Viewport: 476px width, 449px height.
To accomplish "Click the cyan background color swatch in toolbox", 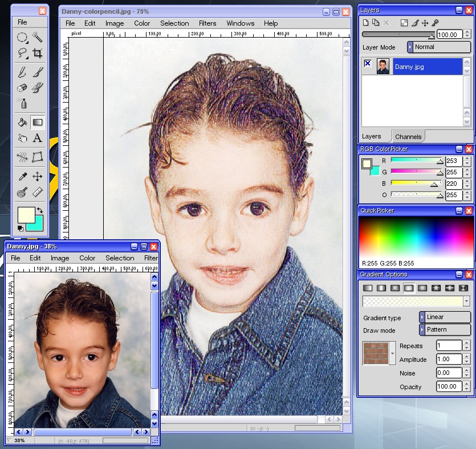I will [x=39, y=226].
